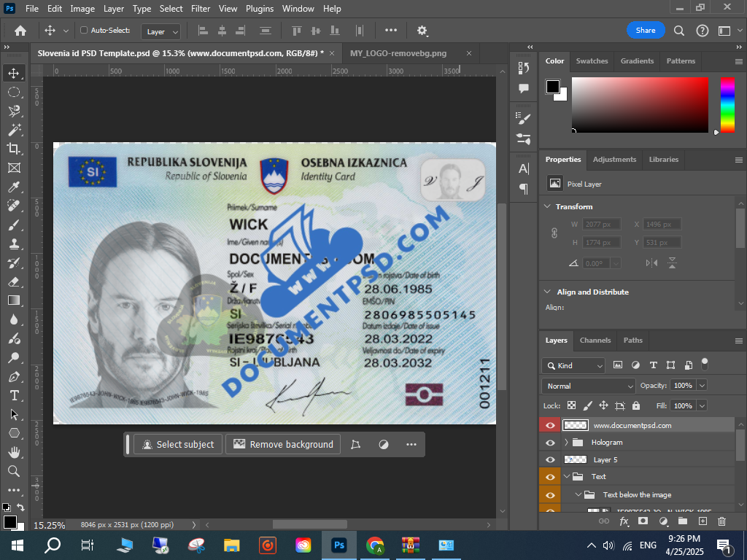Pick a color in the color field
The width and height of the screenshot is (747, 560).
point(640,105)
